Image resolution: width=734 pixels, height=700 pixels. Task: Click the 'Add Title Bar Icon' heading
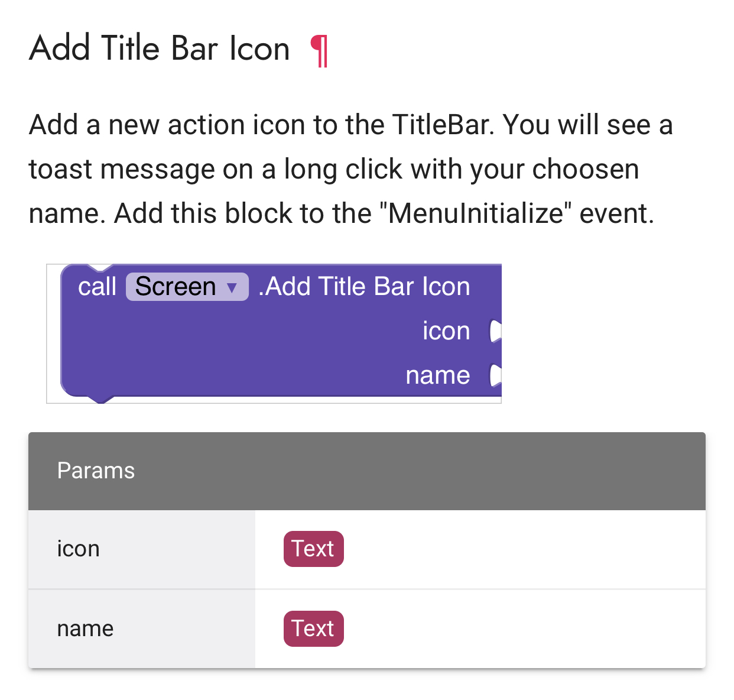160,48
